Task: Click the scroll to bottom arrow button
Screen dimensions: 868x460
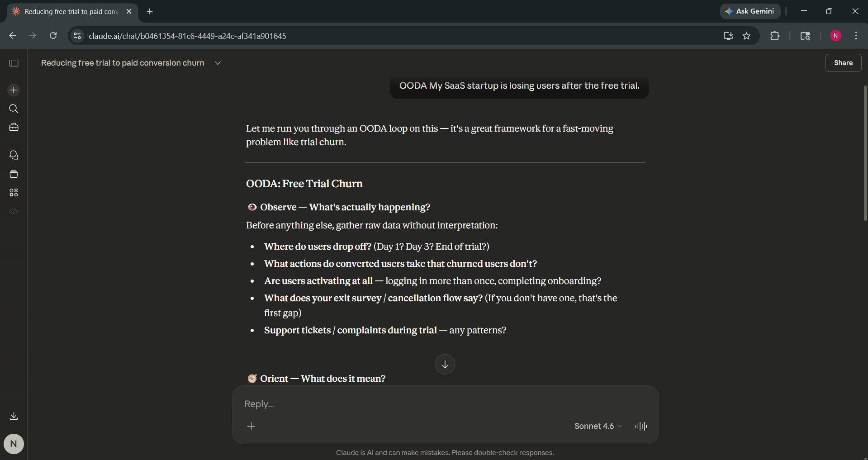Action: (x=445, y=365)
